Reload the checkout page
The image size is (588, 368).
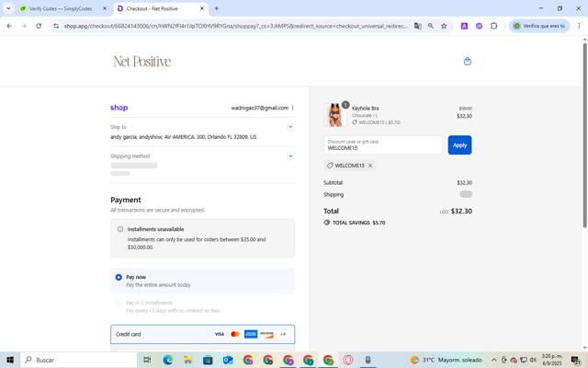click(x=39, y=26)
